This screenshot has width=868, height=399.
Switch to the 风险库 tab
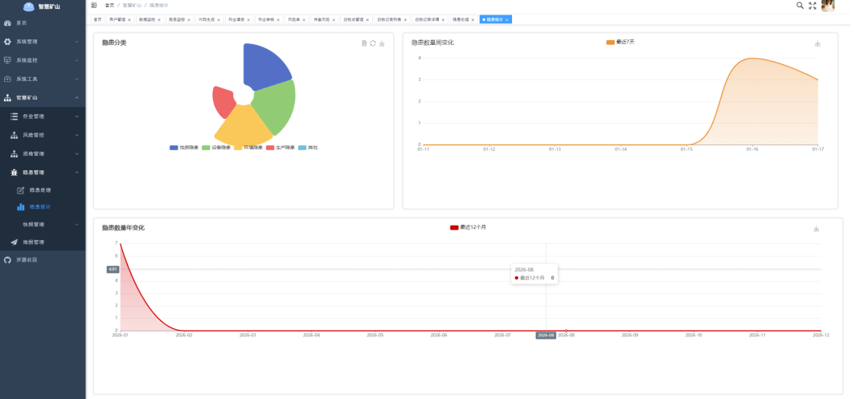[x=296, y=19]
